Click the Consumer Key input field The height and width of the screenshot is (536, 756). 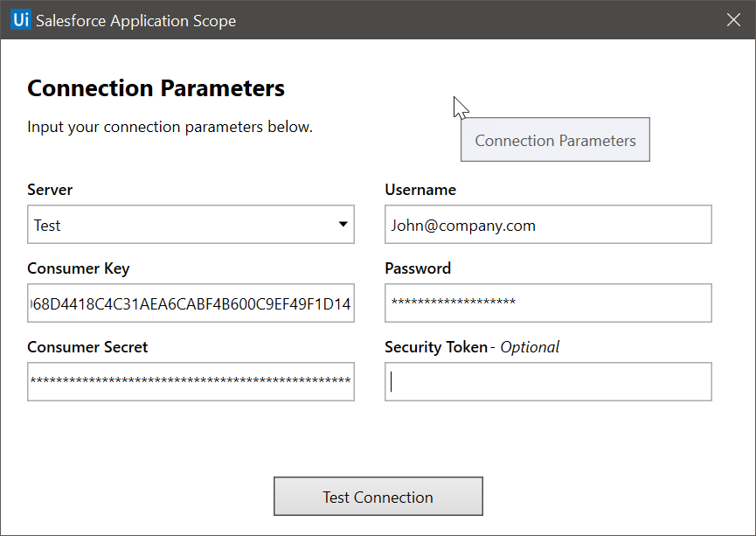191,303
